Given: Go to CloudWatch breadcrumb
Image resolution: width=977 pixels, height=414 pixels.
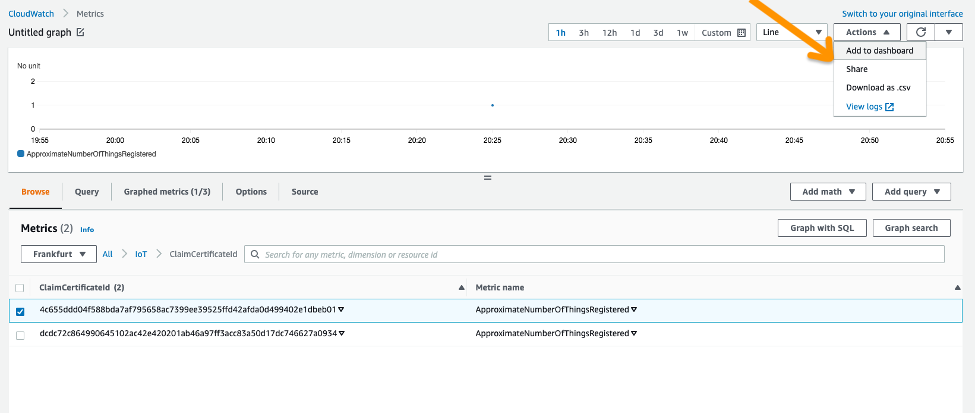Looking at the screenshot, I should 31,13.
